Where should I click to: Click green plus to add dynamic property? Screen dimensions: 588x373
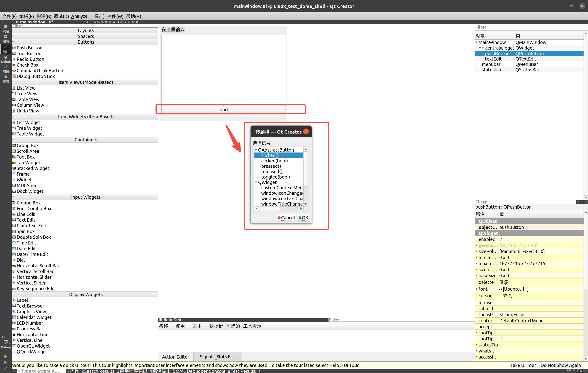[x=578, y=202]
